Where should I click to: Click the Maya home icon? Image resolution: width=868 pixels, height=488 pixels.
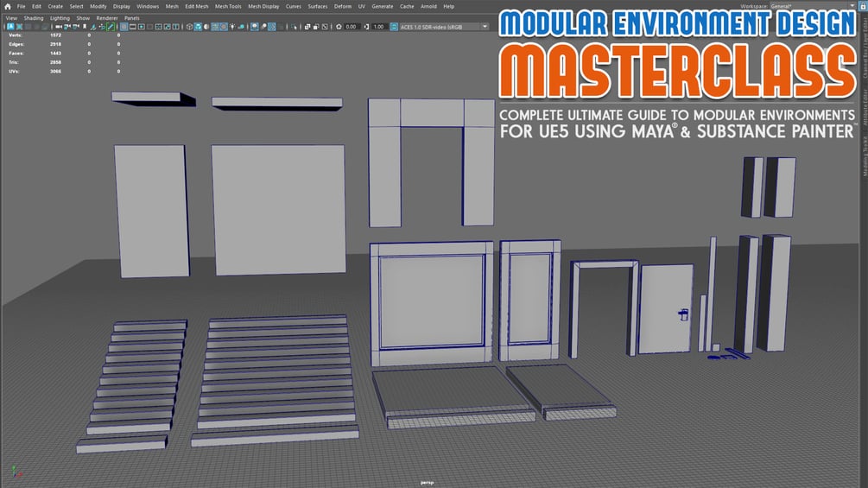click(x=7, y=7)
